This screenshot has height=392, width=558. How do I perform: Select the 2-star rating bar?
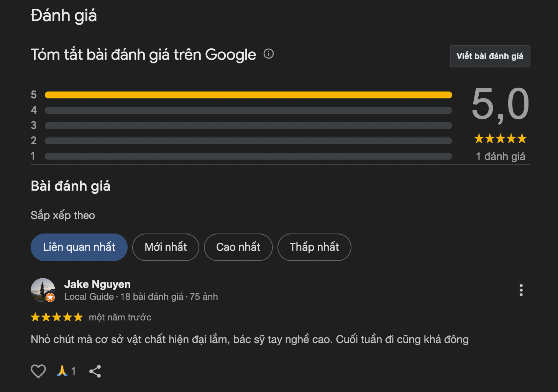[x=248, y=141]
